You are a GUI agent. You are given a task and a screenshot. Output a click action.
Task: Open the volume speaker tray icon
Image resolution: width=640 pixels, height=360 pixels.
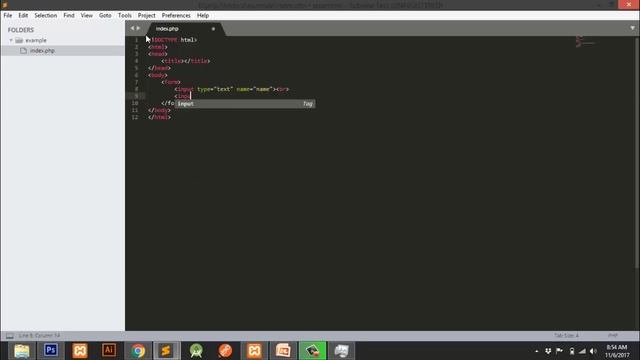pyautogui.click(x=593, y=351)
